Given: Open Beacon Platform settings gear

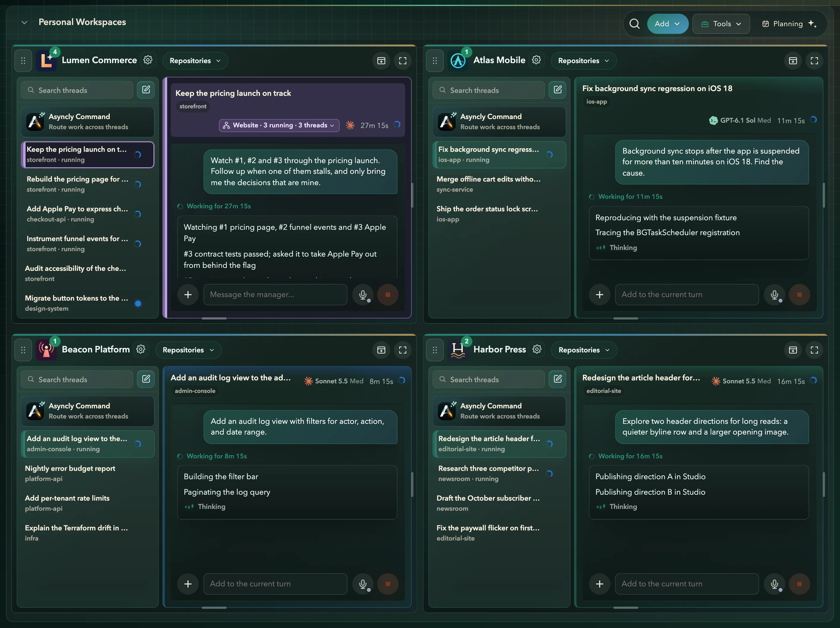Looking at the screenshot, I should tap(141, 349).
